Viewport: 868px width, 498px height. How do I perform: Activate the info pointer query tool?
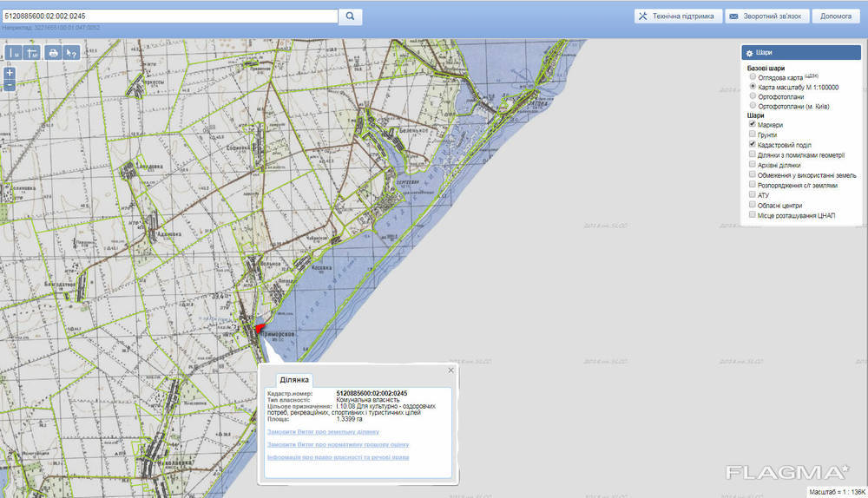coord(72,53)
